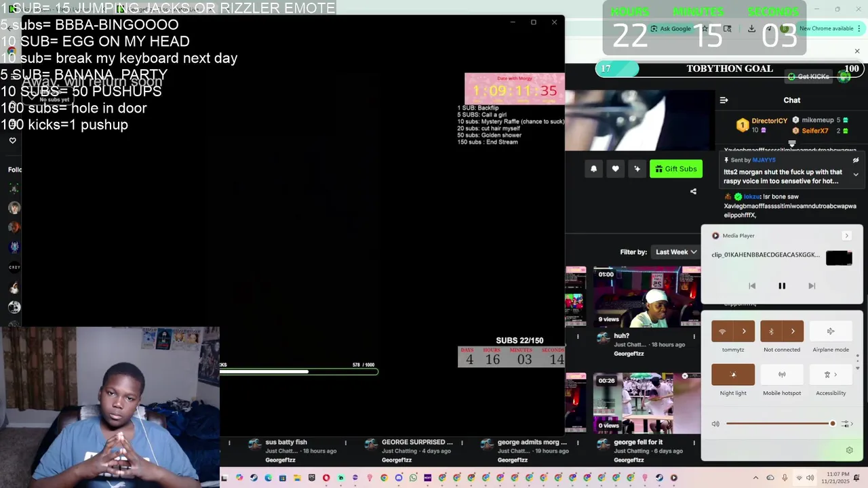Click the Following header in left sidebar
The width and height of the screenshot is (868, 488).
[14, 169]
